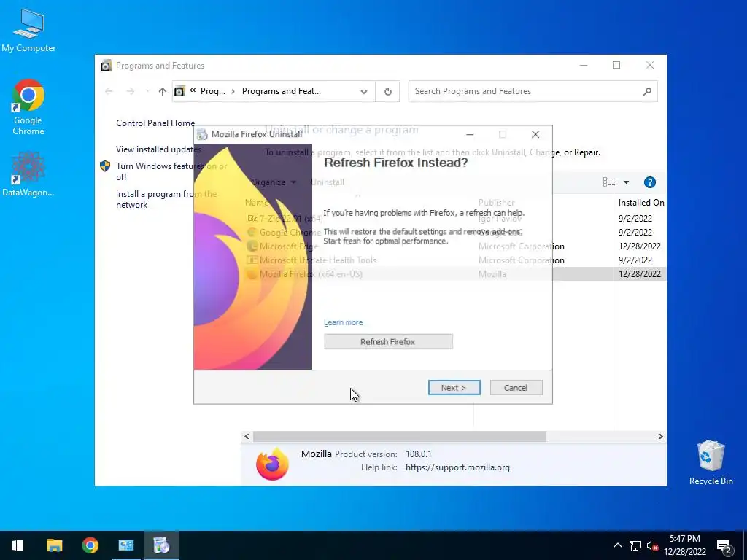This screenshot has width=747, height=560.
Task: Cancel the Mozilla Firefox Uninstall dialog
Action: tap(516, 388)
